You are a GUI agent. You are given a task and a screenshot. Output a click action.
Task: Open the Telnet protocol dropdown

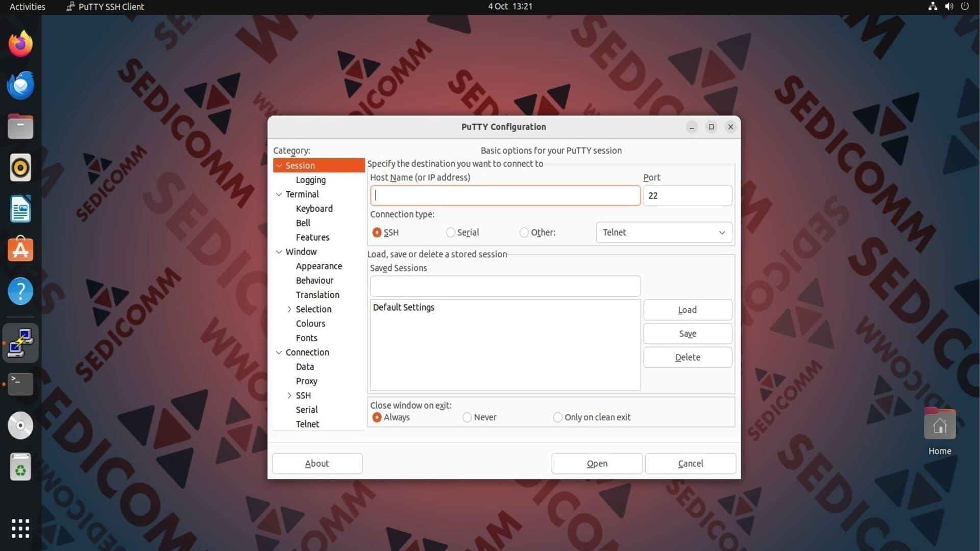point(664,233)
